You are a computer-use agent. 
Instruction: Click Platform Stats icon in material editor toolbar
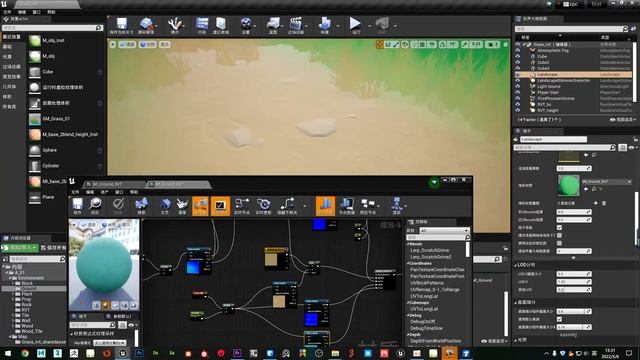click(347, 206)
